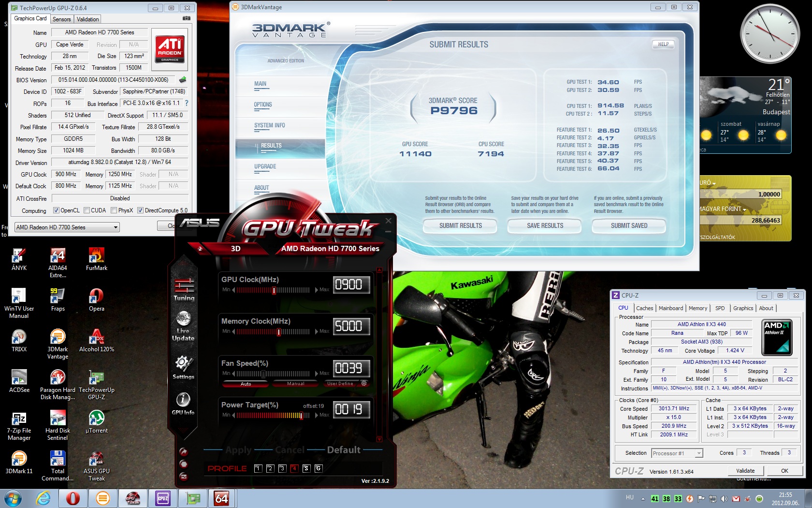Select the 3DMark Vantage desktop icon
This screenshot has width=812, height=508.
click(x=58, y=344)
